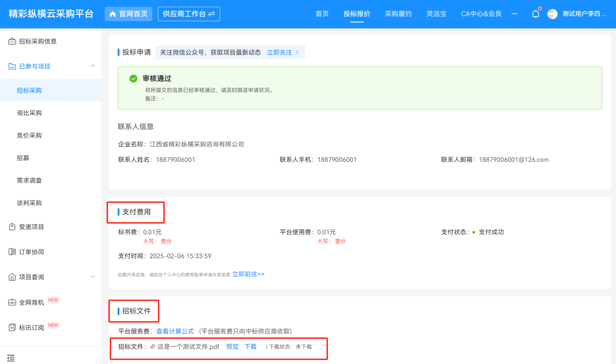Screen dimensions: 616x364
Task: Click the 受邀项目 sidebar icon
Action: click(x=12, y=227)
